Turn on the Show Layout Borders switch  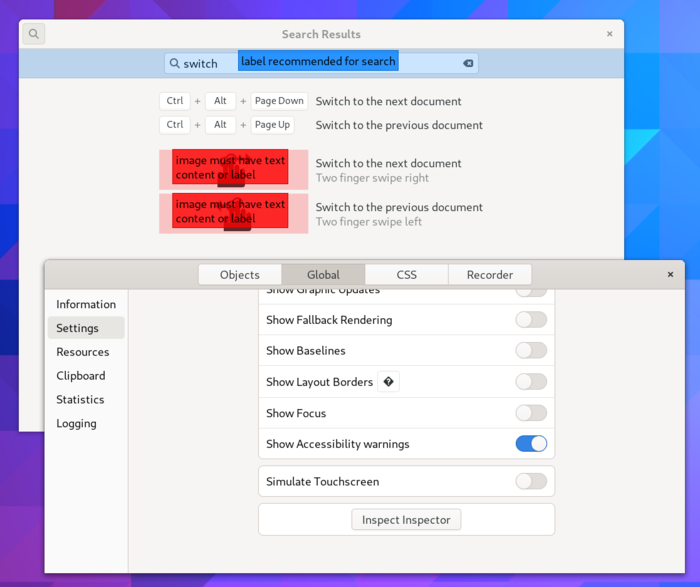531,382
